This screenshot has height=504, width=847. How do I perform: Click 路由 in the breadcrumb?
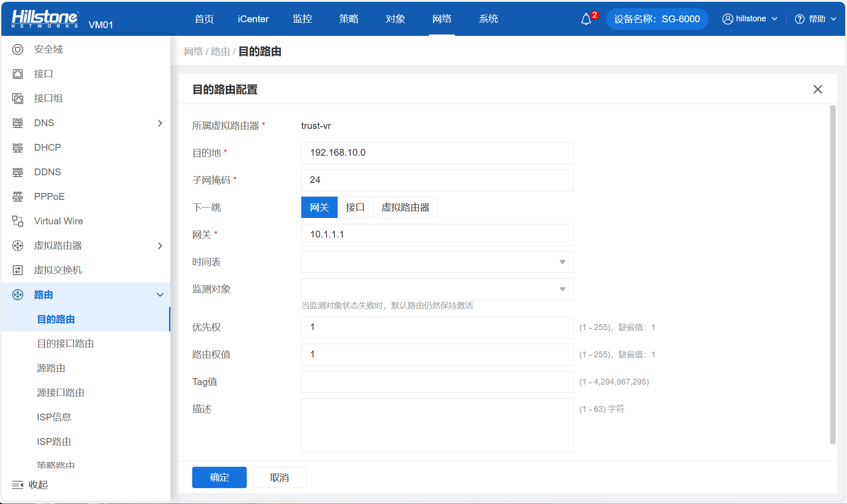click(x=220, y=52)
